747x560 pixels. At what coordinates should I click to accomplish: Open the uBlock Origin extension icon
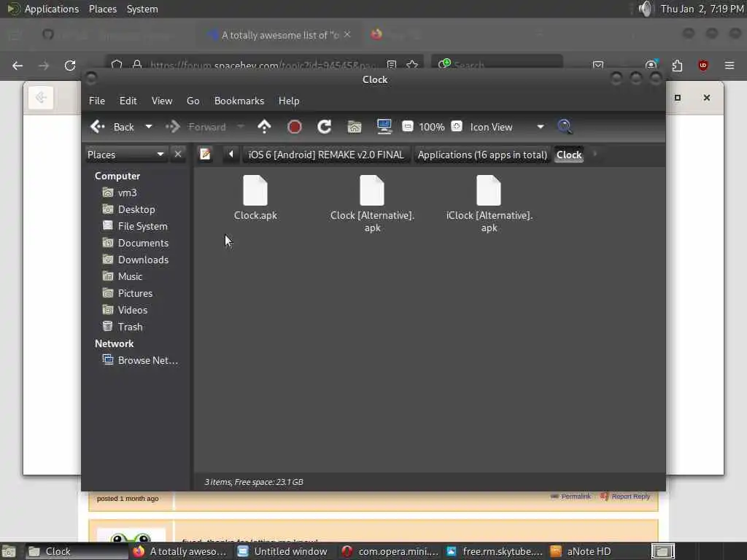(703, 65)
